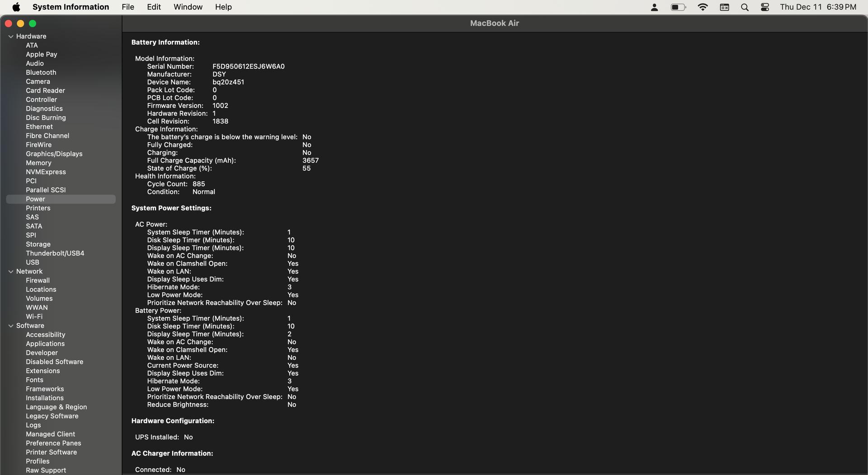868x475 pixels.
Task: Click the battery status icon
Action: [x=678, y=7]
